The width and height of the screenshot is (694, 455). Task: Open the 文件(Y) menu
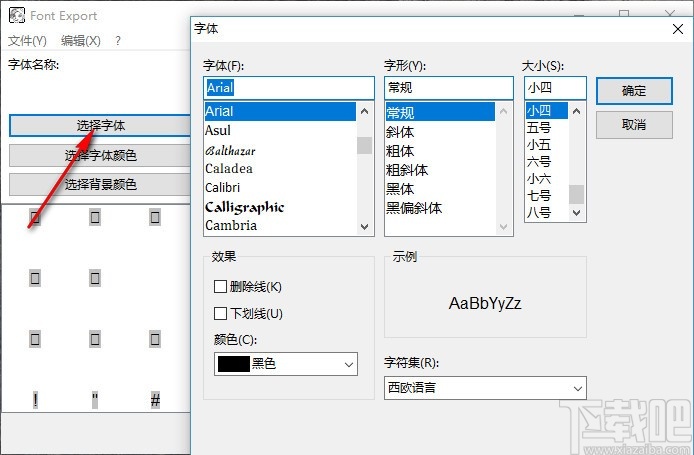pos(27,41)
